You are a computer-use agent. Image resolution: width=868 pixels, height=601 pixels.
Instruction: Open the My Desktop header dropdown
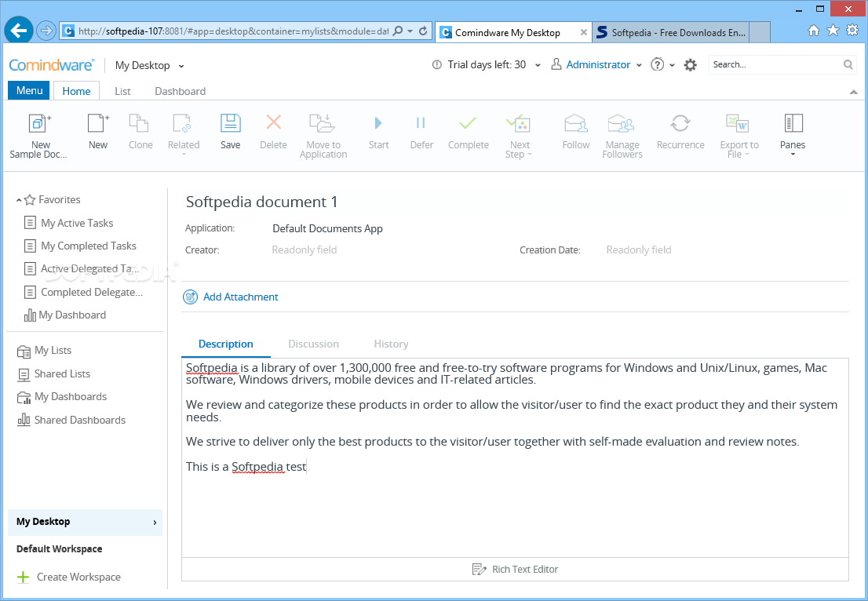click(149, 65)
